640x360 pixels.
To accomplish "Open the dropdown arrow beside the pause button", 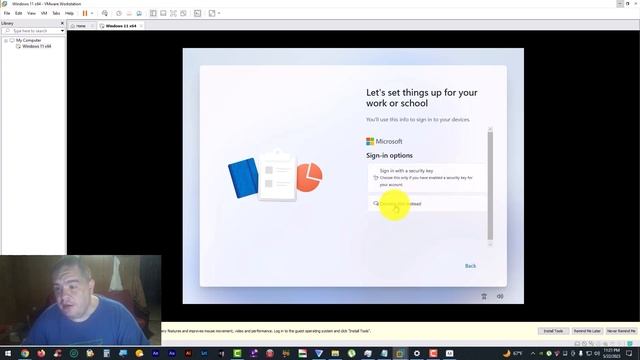I will [92, 13].
